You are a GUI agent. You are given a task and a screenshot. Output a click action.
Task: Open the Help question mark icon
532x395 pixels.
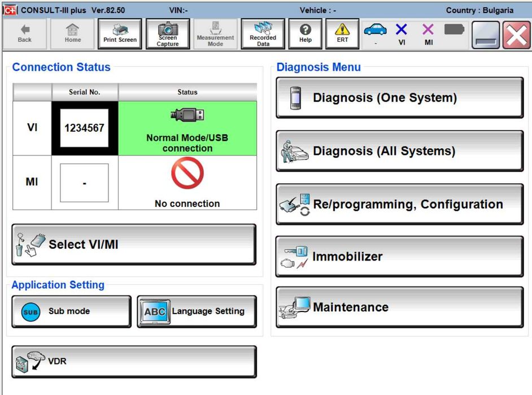tap(306, 33)
